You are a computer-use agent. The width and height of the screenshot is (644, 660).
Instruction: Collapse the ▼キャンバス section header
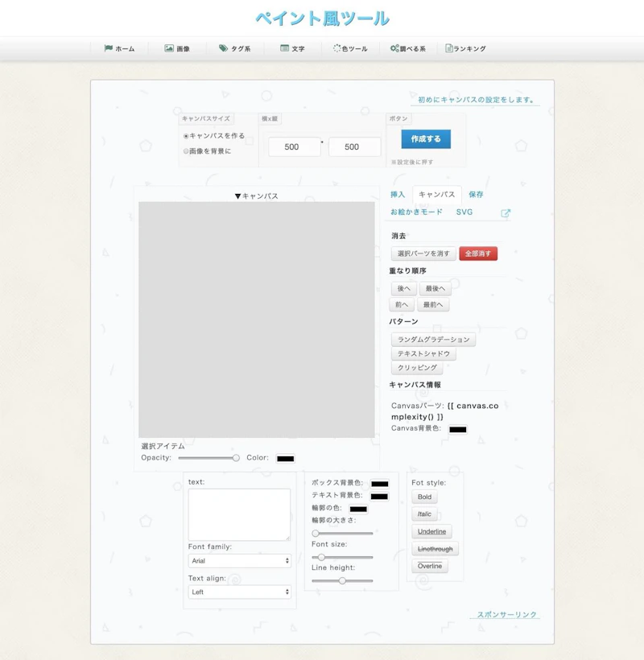pos(256,196)
